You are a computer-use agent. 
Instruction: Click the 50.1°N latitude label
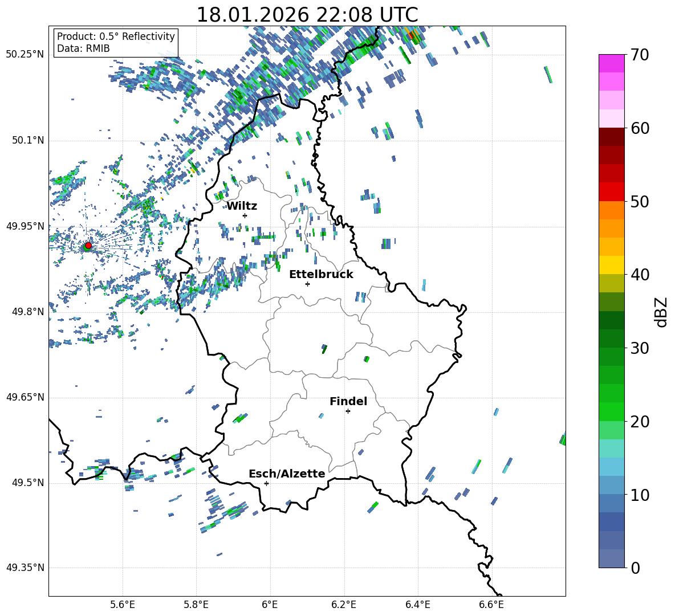tap(27, 140)
